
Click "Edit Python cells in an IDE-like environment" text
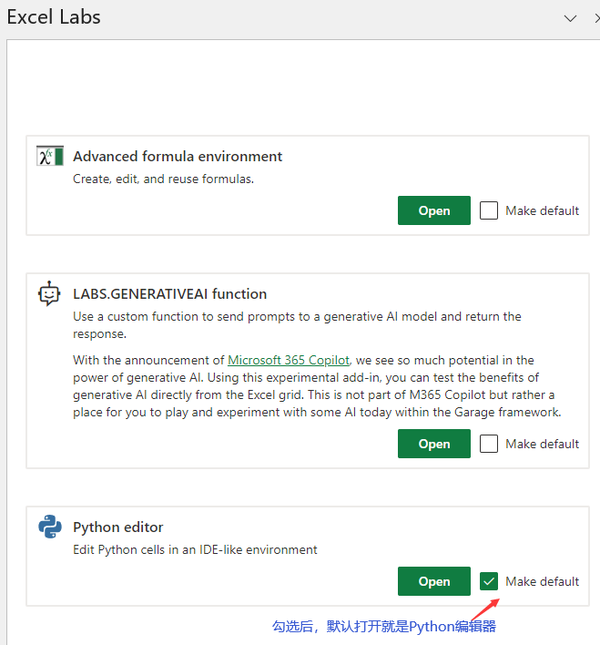195,549
